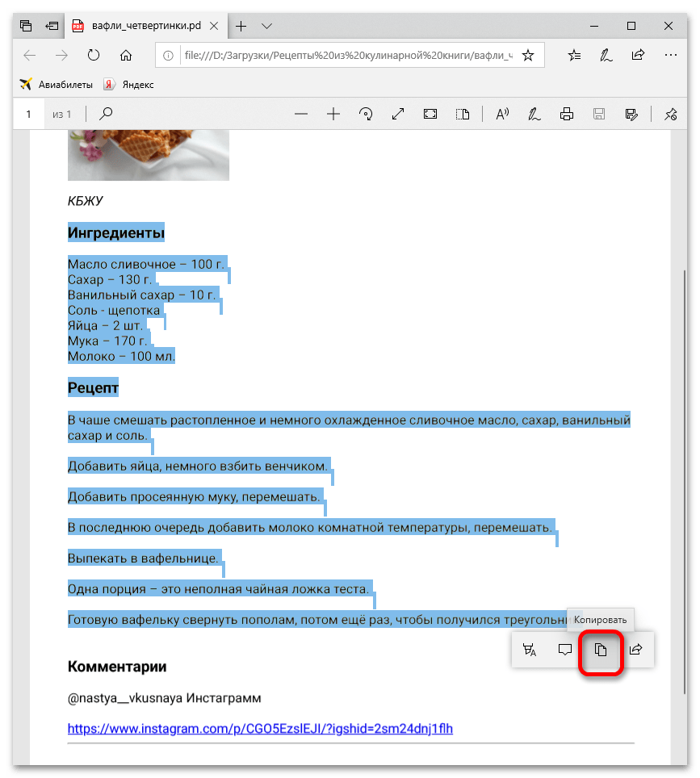
Task: Add this page to favorites with the star
Action: (528, 56)
